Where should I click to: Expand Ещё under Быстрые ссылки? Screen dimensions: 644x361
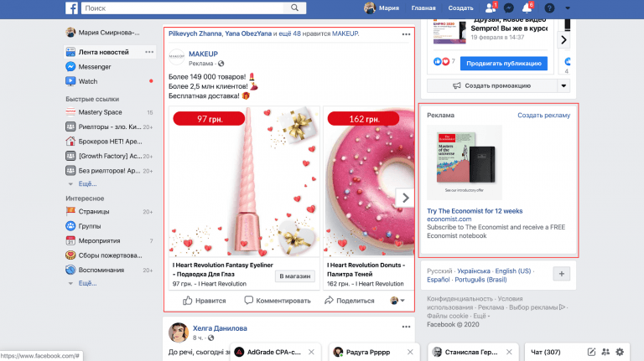pyautogui.click(x=87, y=183)
